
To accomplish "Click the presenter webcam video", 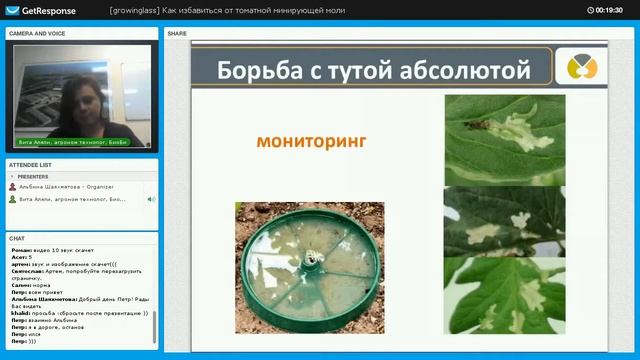I will pyautogui.click(x=82, y=96).
